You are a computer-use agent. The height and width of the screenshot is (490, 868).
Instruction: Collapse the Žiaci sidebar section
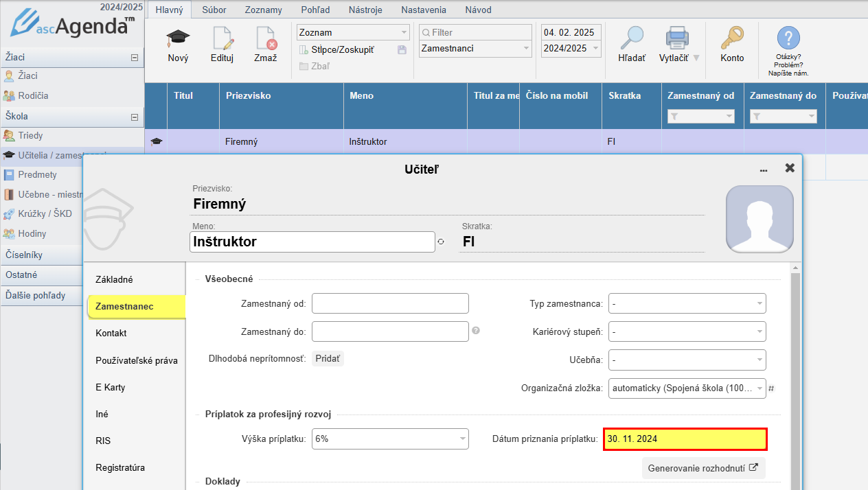(135, 58)
